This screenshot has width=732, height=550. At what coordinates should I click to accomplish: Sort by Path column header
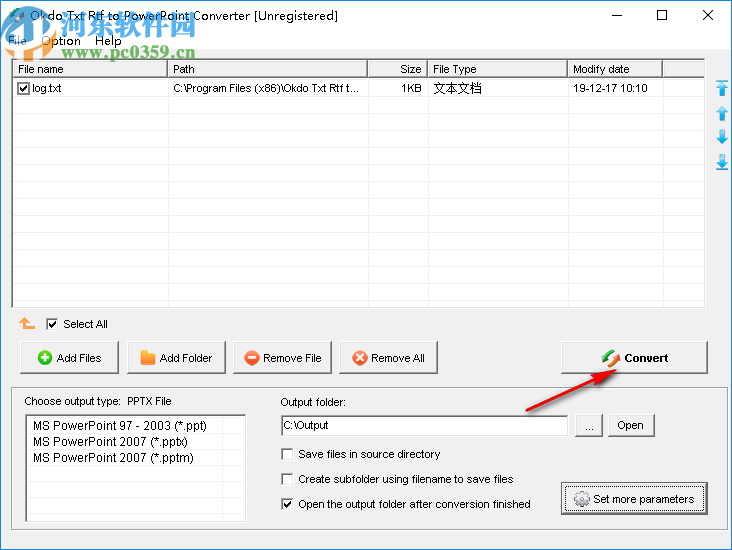(x=267, y=69)
